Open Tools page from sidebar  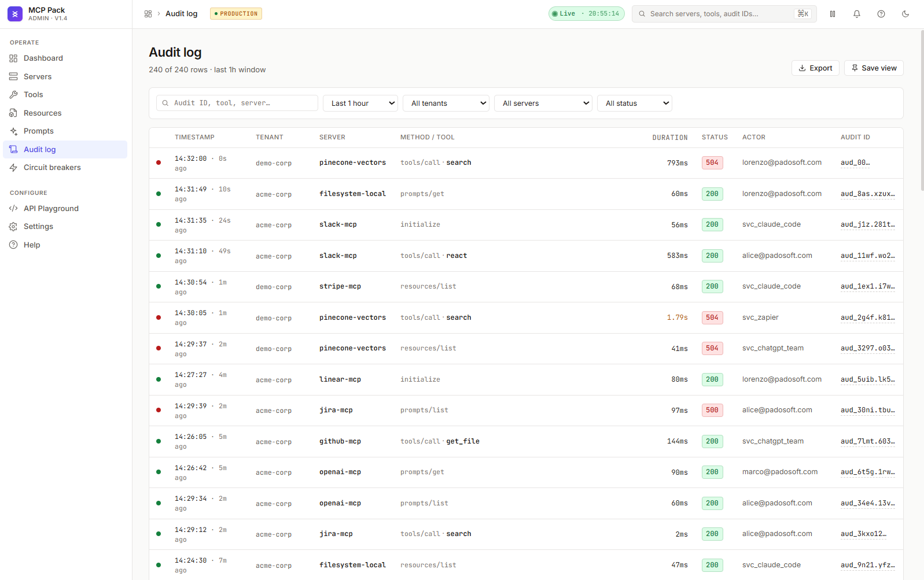65,95
